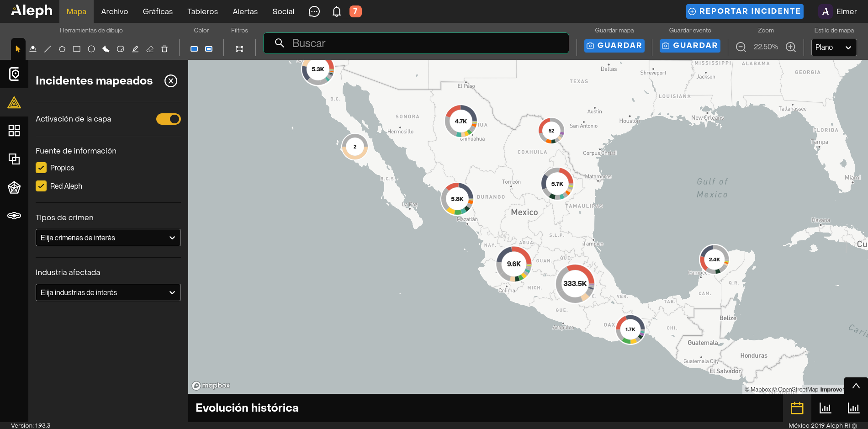868x429 pixels.
Task: Activate the eraser tool
Action: click(150, 49)
